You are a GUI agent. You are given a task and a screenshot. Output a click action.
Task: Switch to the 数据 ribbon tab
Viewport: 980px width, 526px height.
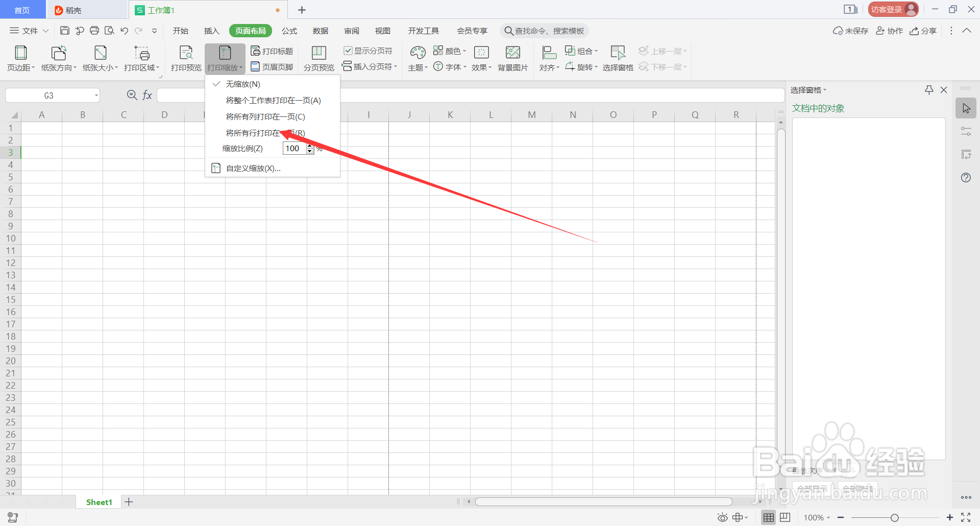[x=321, y=31]
